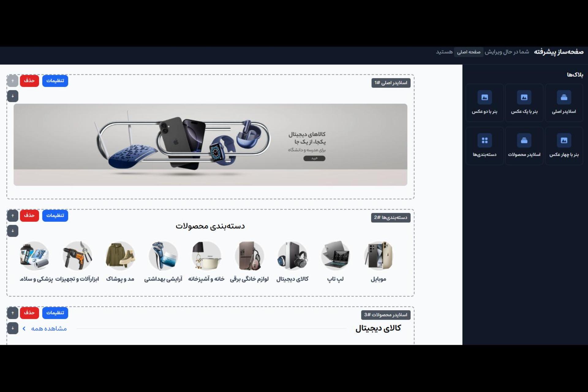Move the دسته‌بندی‌ها #2 block up

point(13,216)
